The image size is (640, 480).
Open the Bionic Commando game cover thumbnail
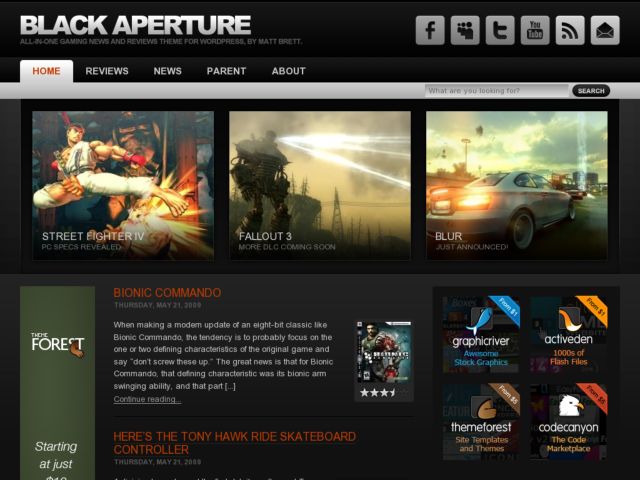click(384, 352)
